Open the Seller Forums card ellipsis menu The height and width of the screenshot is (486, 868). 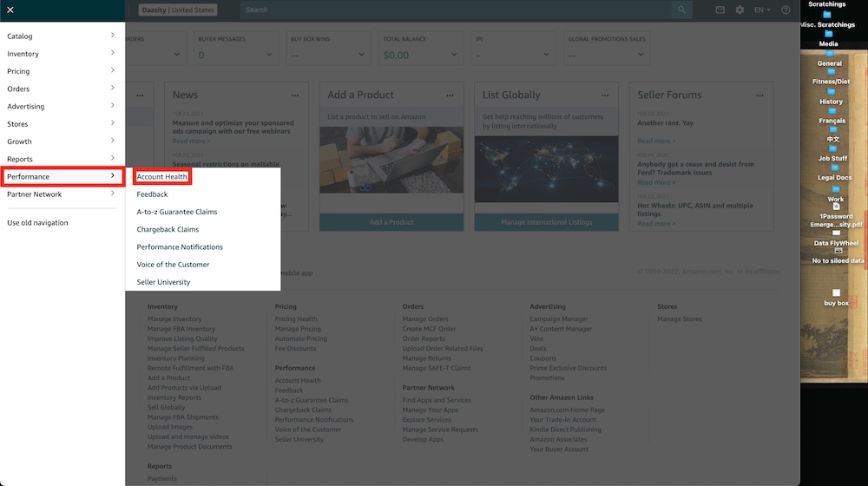coord(760,95)
